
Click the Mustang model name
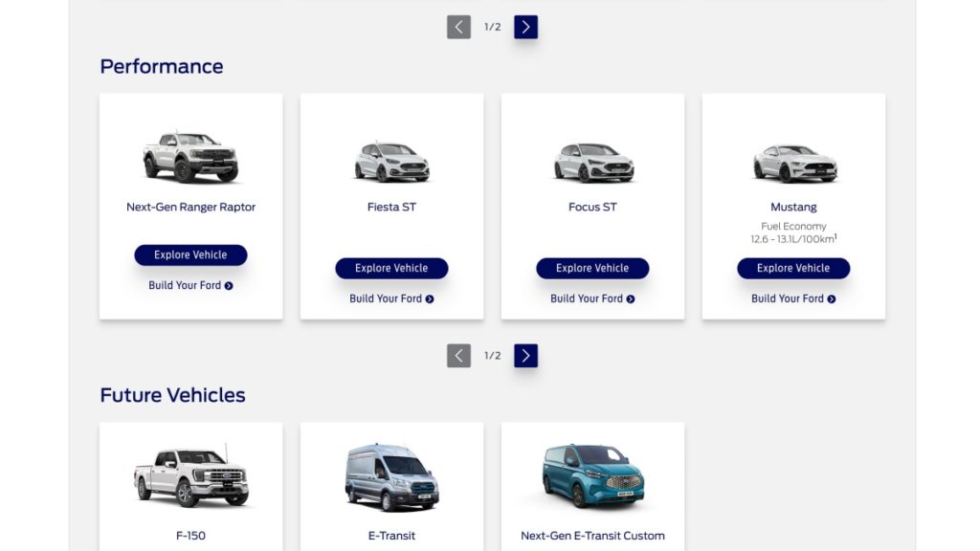793,207
